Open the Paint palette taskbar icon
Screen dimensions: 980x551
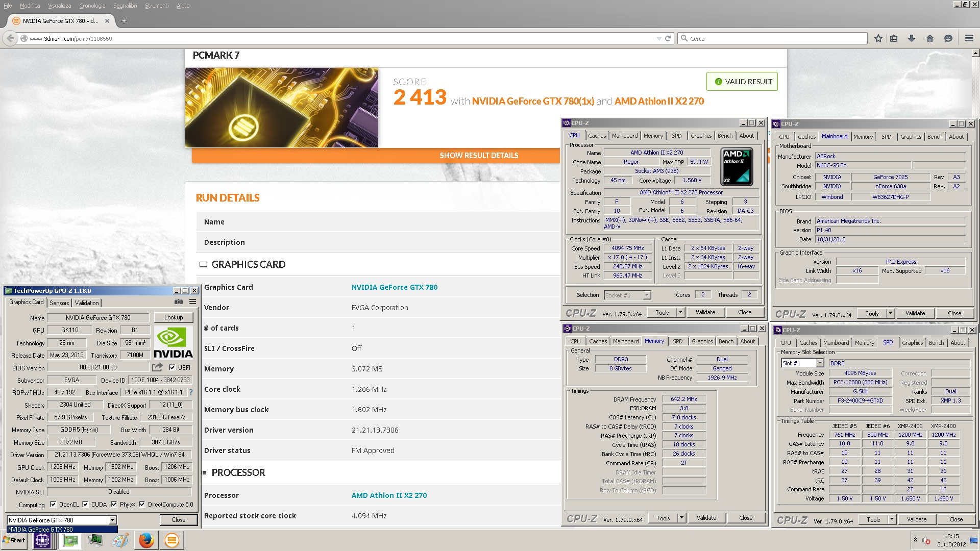coord(120,540)
